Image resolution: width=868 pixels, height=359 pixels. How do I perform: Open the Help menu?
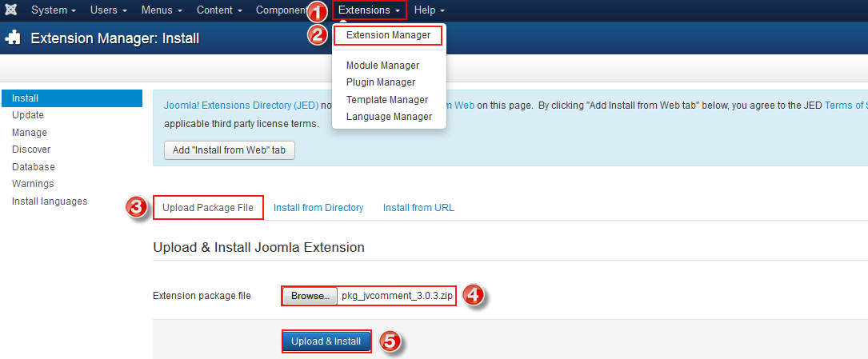coord(430,10)
